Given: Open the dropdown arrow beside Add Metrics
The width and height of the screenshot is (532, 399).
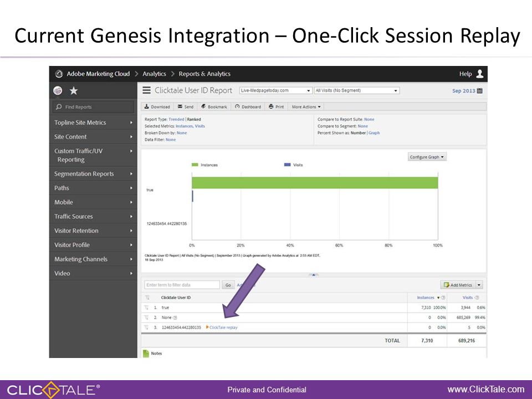Looking at the screenshot, I should (x=479, y=285).
